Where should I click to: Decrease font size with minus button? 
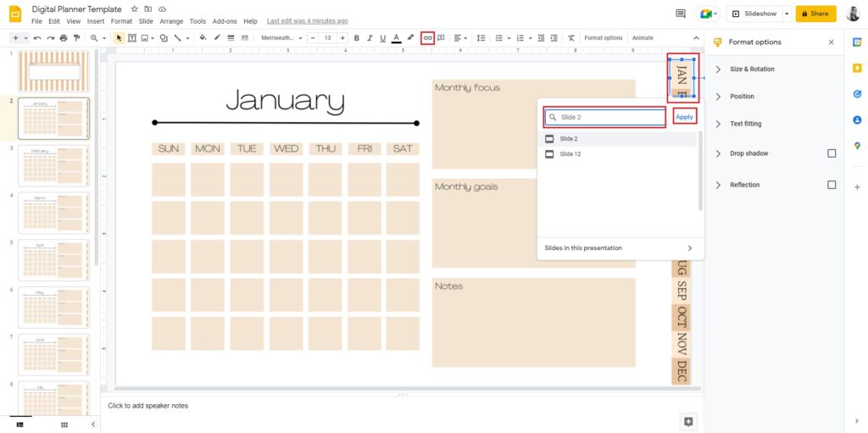point(314,38)
